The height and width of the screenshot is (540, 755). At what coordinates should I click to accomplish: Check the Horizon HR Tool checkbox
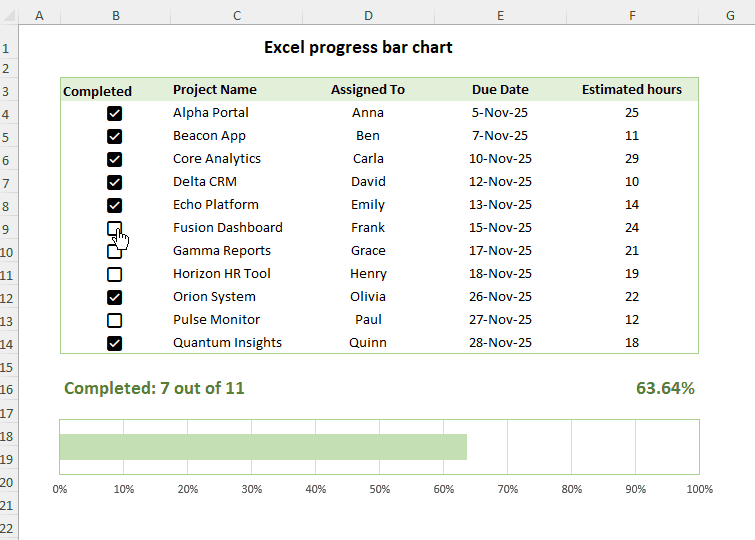click(115, 275)
